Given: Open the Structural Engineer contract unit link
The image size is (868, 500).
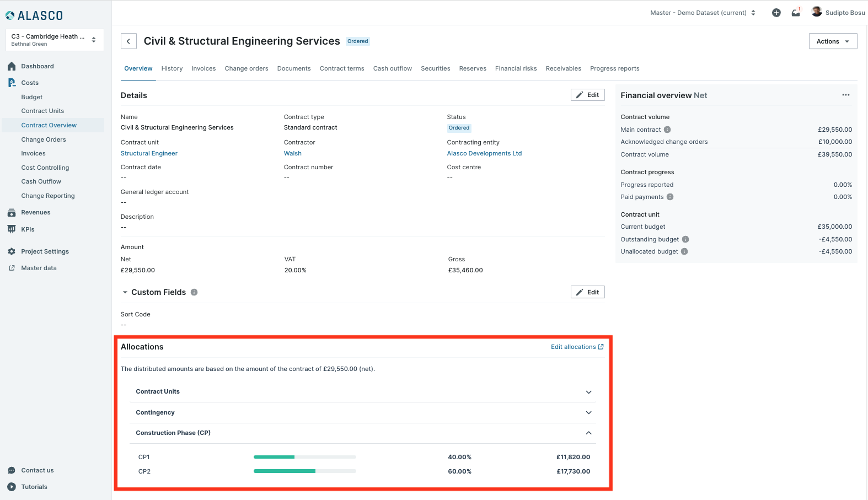Looking at the screenshot, I should (149, 153).
